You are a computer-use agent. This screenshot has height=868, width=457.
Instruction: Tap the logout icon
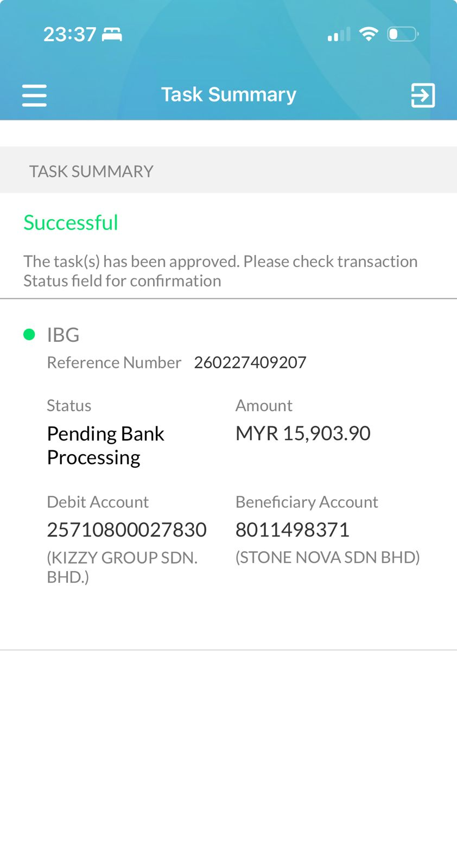pyautogui.click(x=423, y=95)
